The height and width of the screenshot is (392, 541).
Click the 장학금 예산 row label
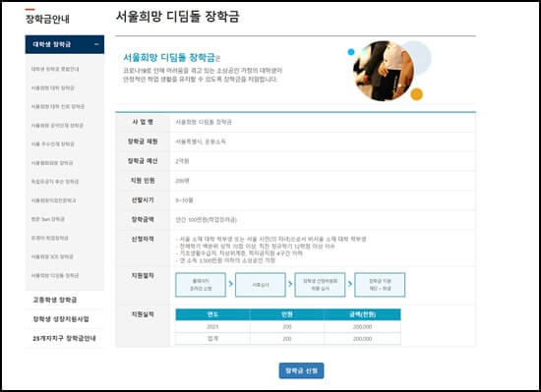[143, 161]
